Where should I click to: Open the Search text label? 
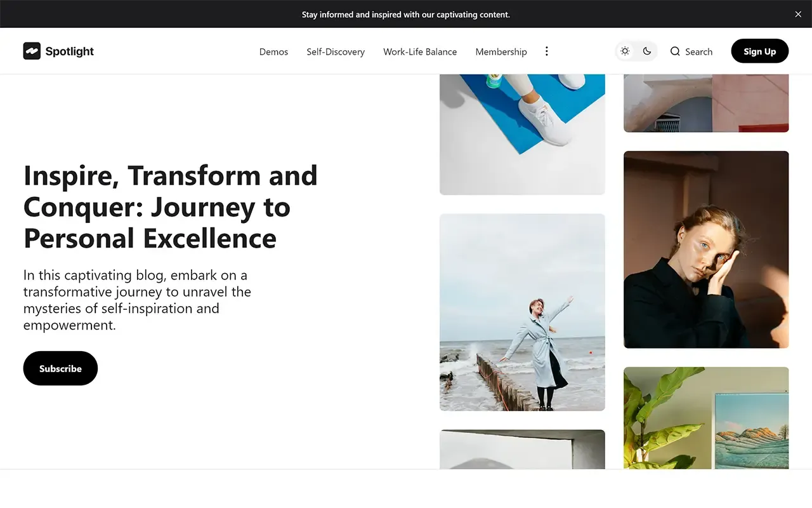coord(698,51)
